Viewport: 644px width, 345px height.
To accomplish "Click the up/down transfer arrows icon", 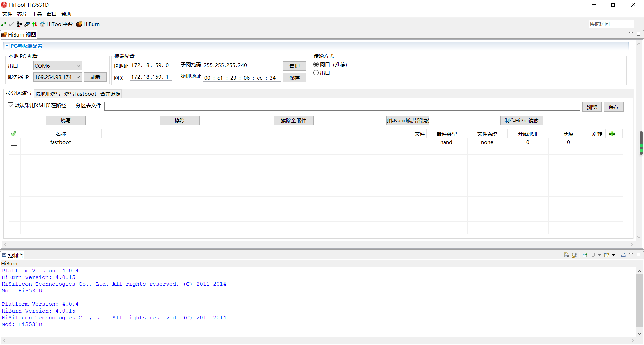I will click(x=35, y=24).
